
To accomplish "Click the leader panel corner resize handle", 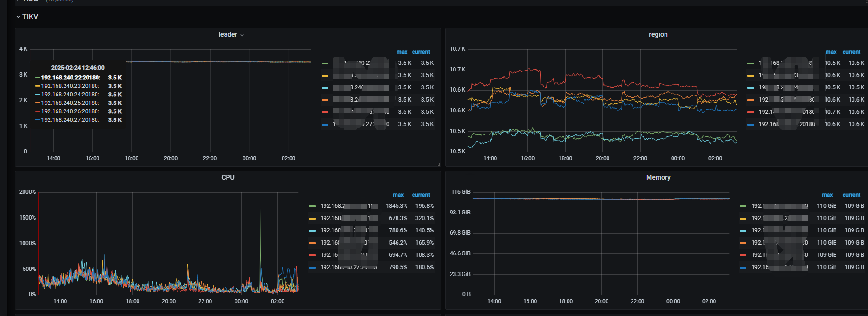I will pos(438,164).
